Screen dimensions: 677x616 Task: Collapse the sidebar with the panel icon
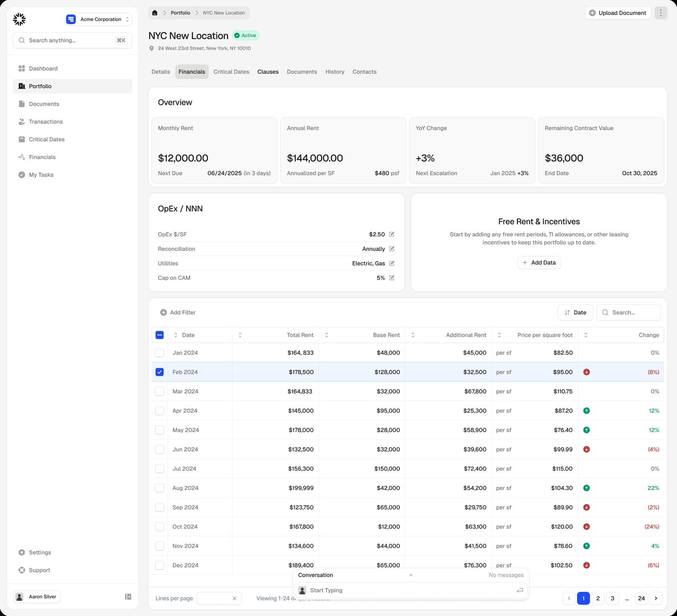click(x=128, y=597)
